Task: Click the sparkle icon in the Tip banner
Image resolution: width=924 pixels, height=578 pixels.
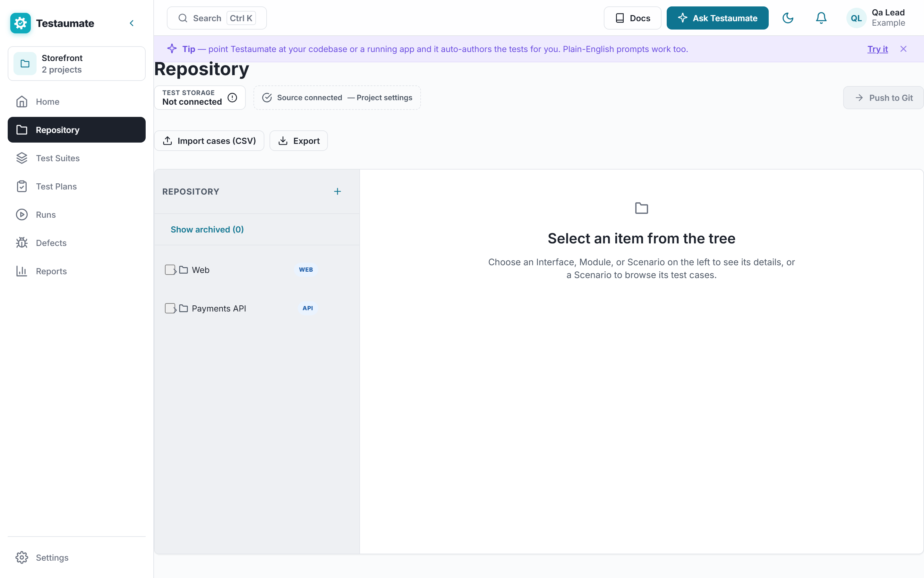Action: tap(172, 48)
